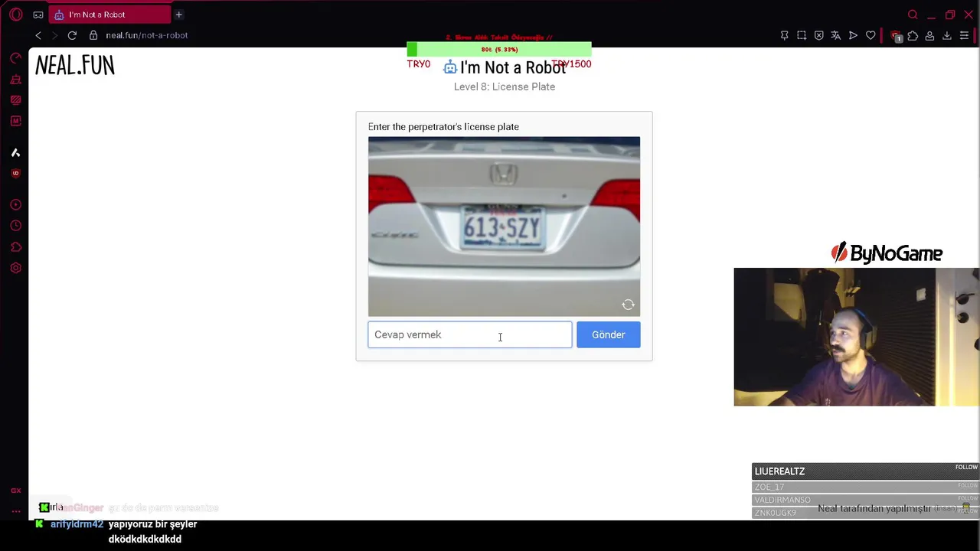Click the 'I'm Not a Robot' page heading
The width and height of the screenshot is (980, 551).
[x=513, y=67]
